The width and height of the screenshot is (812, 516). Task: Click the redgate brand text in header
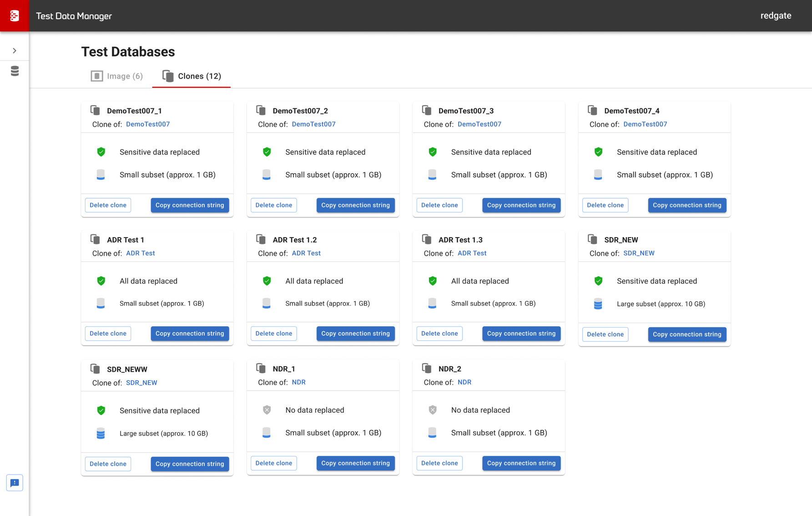[776, 15]
